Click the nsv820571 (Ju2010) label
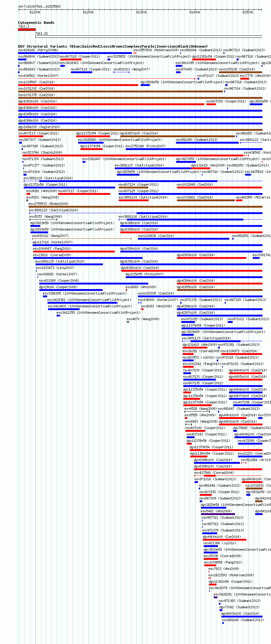Image resolution: width=271 pixels, height=644 pixels. pyautogui.click(x=199, y=357)
